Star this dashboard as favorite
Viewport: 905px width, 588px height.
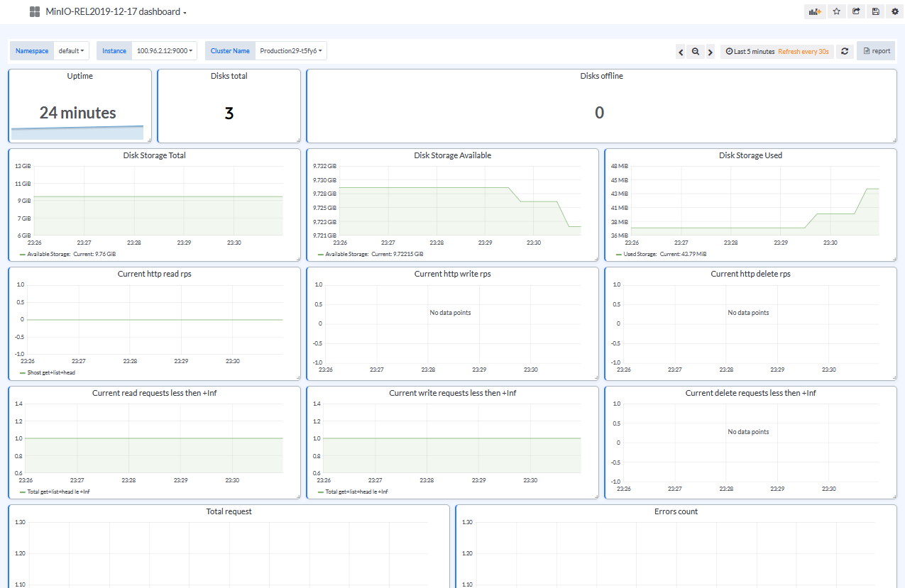[837, 12]
